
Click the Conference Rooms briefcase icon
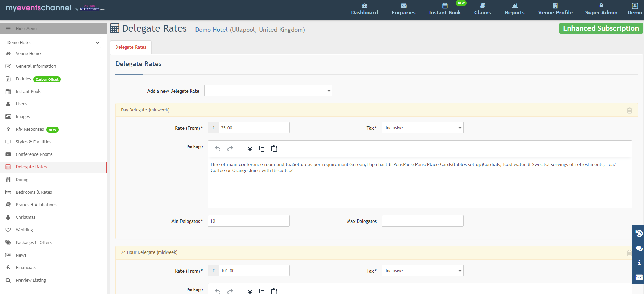[x=8, y=154]
